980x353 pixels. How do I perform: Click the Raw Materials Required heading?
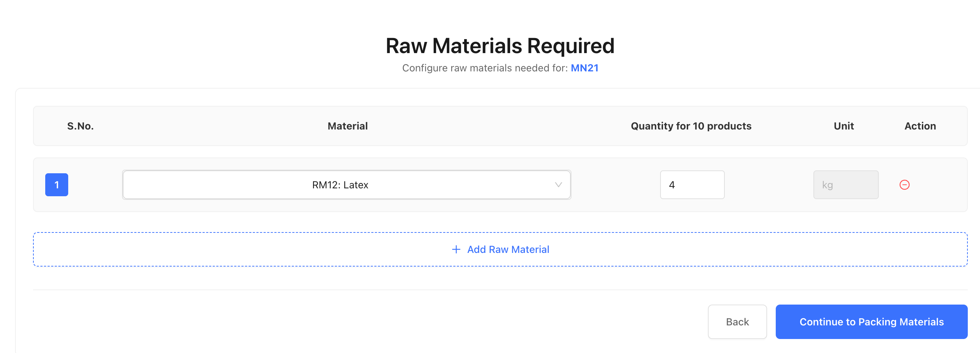coord(499,45)
